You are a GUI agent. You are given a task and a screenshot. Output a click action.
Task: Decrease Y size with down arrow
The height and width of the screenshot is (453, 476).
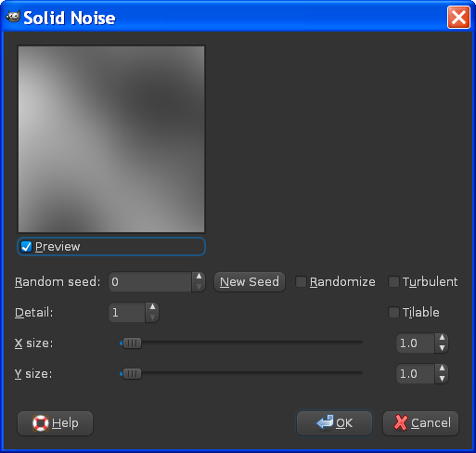point(442,379)
